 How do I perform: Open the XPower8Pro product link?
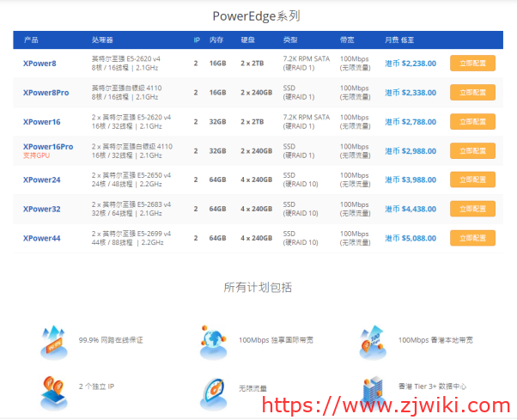tap(46, 93)
